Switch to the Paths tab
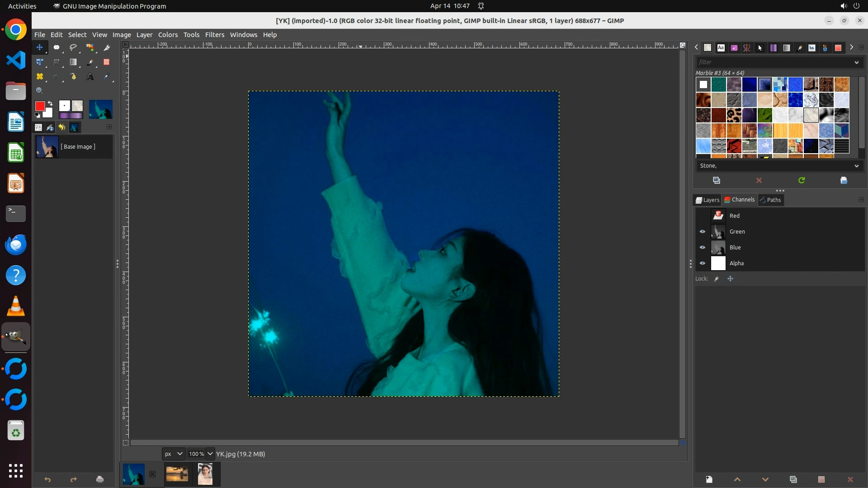 click(770, 200)
